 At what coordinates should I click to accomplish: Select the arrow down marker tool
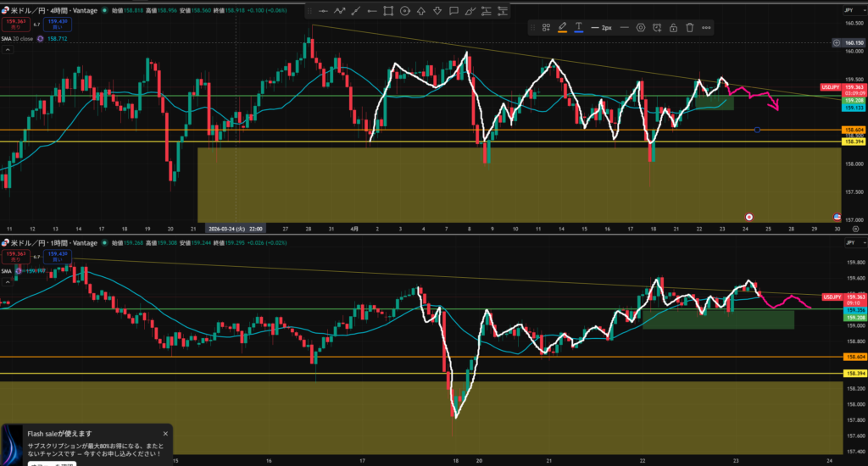pyautogui.click(x=437, y=11)
